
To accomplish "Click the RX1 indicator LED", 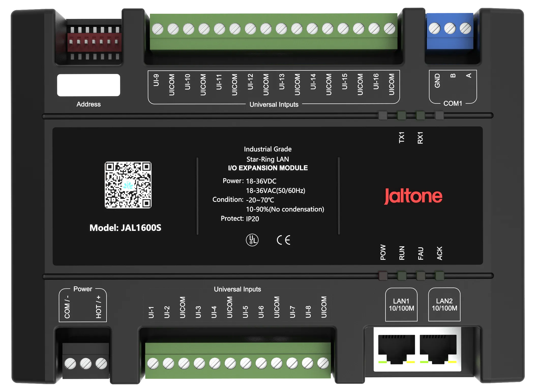I will point(421,115).
